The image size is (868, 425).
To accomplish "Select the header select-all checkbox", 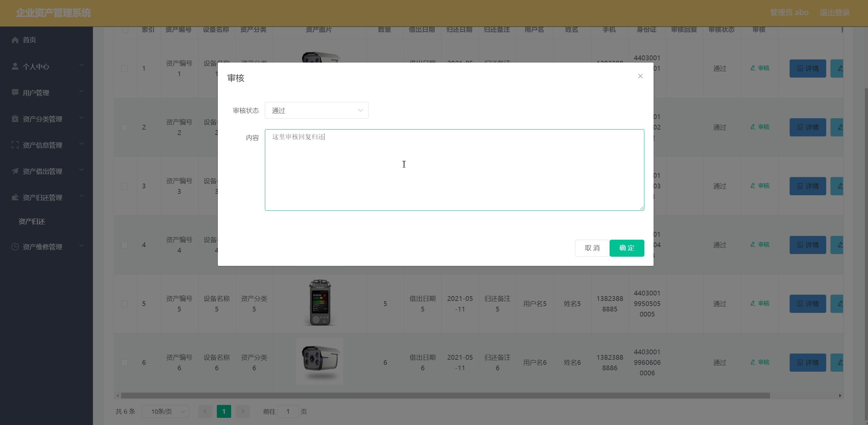I will tap(124, 30).
